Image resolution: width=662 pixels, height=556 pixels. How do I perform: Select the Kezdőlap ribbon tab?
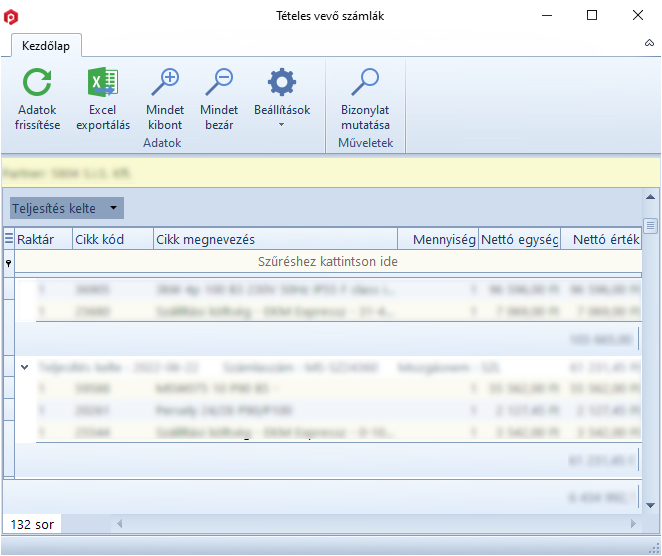click(46, 46)
